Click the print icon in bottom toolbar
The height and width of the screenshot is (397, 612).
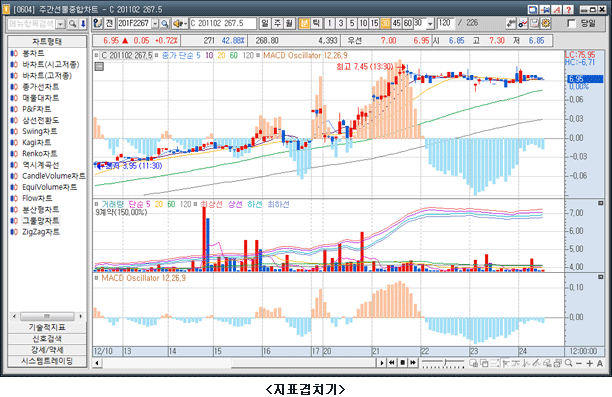click(558, 363)
